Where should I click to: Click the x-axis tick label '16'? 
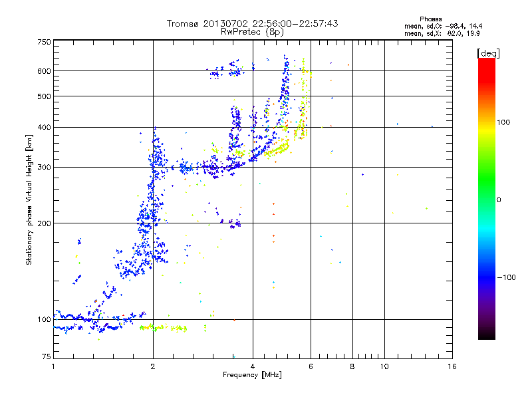tap(452, 366)
